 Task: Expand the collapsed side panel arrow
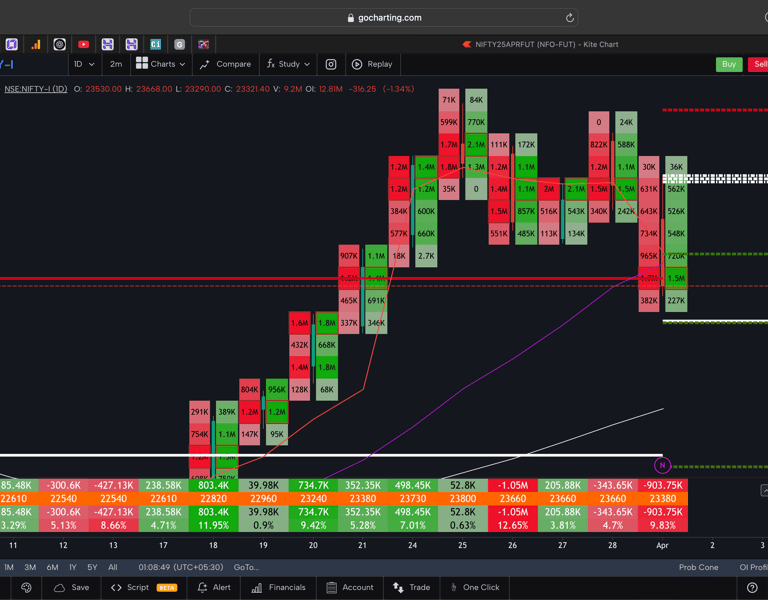coord(764,490)
